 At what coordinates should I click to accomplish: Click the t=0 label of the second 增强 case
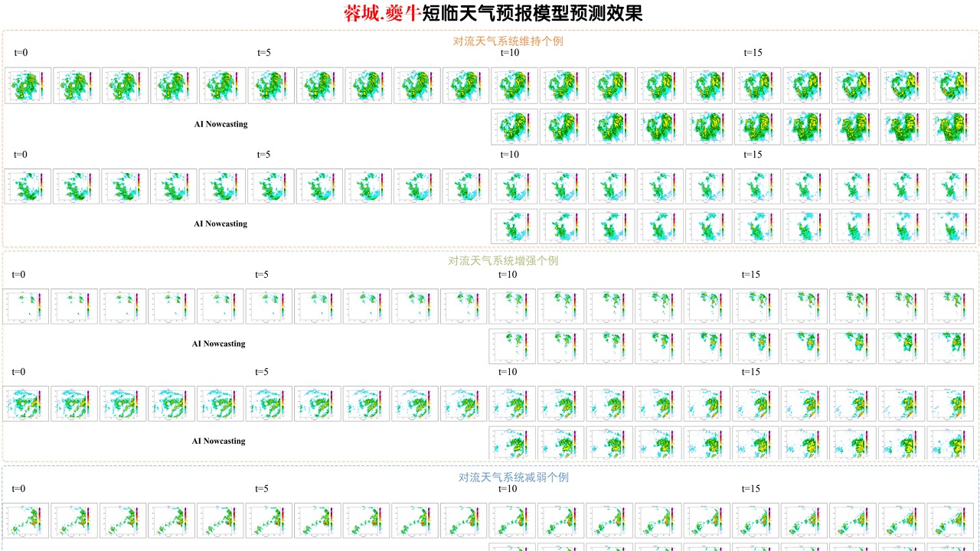coord(18,372)
